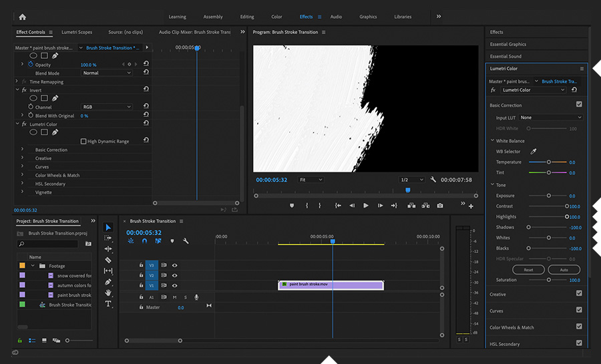This screenshot has width=601, height=364.
Task: Adjust the Exposure slider handle
Action: pos(548,196)
